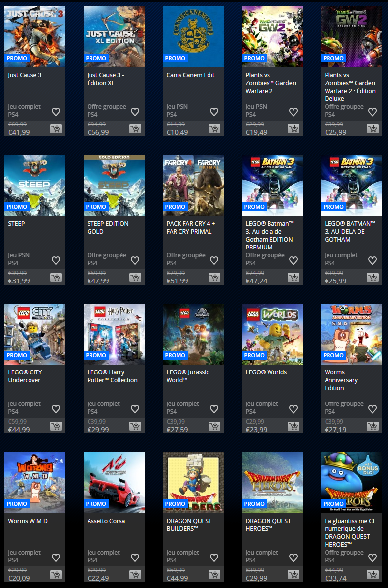This screenshot has width=388, height=588.
Task: Add Worms Anniversary Edition to cart
Action: pos(372,427)
